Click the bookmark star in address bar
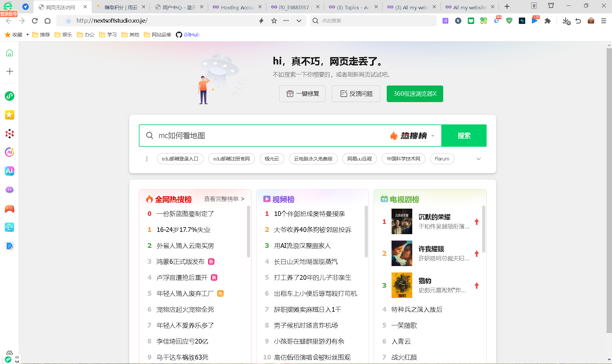This screenshot has width=612, height=364. 274,21
